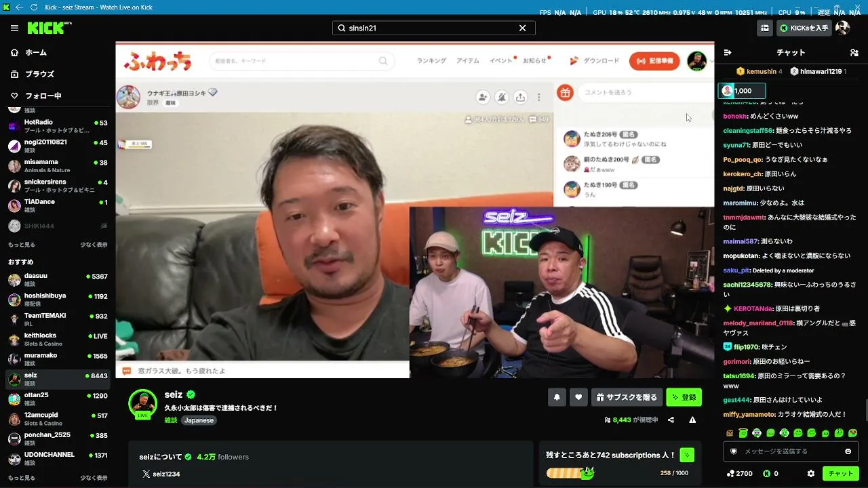Toggle the sidebar with the hamburger menu icon
Viewport: 868px width, 488px height.
coord(14,28)
